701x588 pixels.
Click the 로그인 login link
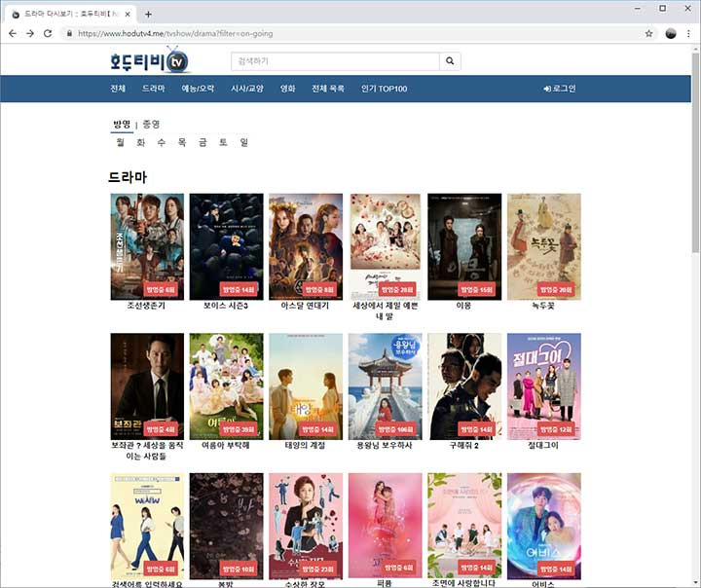pyautogui.click(x=560, y=89)
